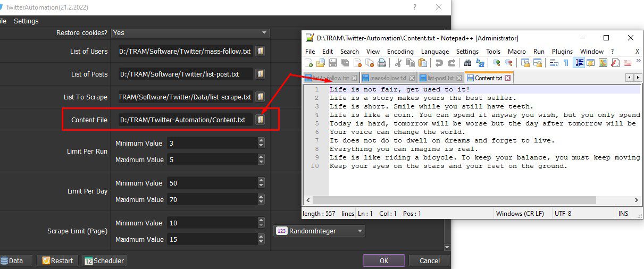
Task: Click the Undo arrow in Notepad++ toolbar
Action: pos(439,63)
